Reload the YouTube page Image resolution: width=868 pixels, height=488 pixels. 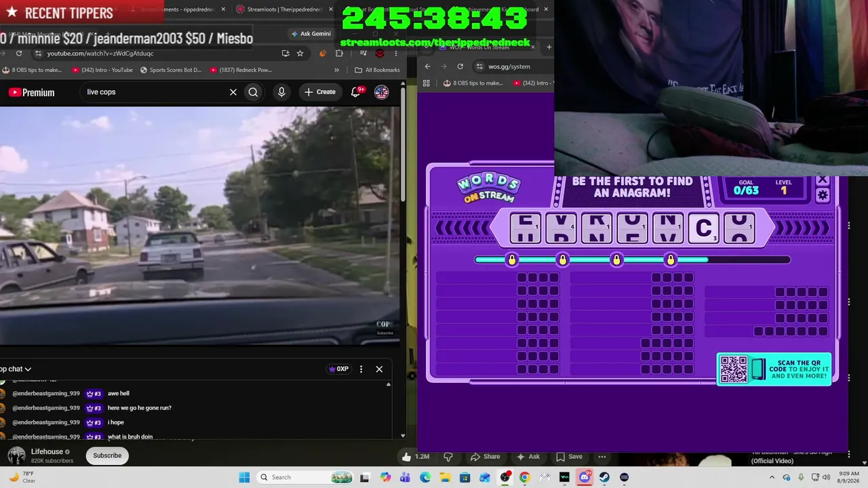pyautogui.click(x=19, y=54)
